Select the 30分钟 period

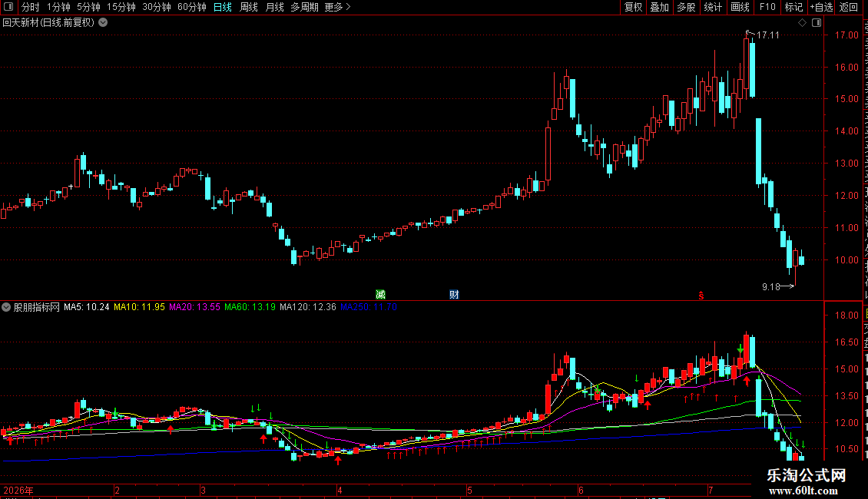(x=157, y=7)
